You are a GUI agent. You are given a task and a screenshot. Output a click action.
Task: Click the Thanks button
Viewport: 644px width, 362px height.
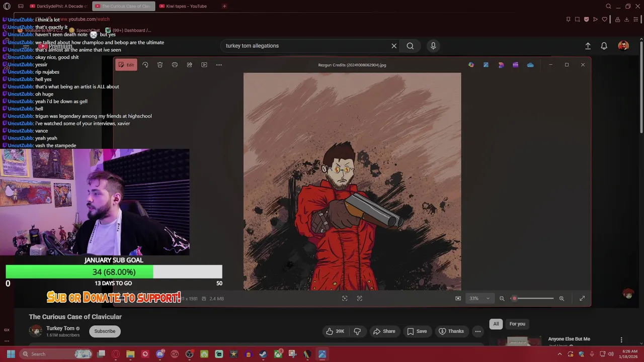point(451,331)
